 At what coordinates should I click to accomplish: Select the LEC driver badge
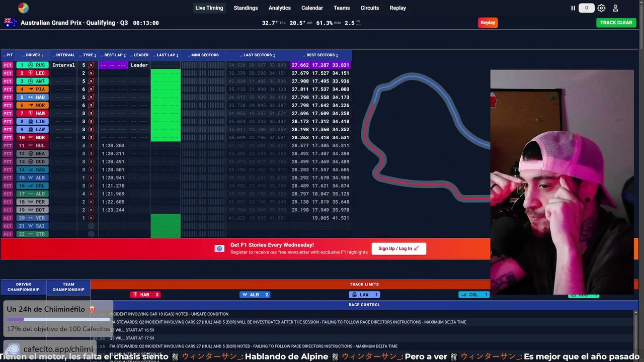click(x=32, y=73)
